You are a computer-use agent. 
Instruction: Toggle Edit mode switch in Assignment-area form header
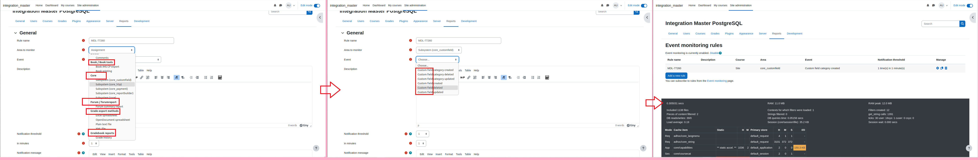click(317, 5)
